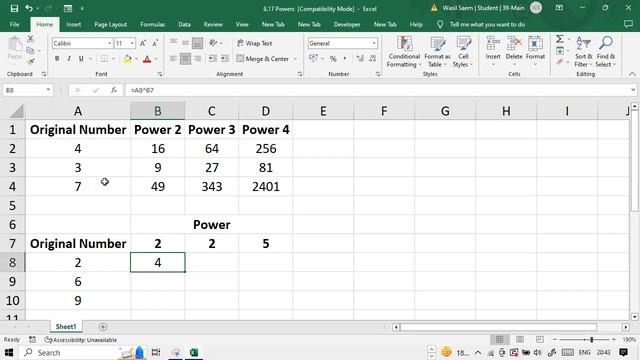Switch to Normal view

(x=500, y=340)
